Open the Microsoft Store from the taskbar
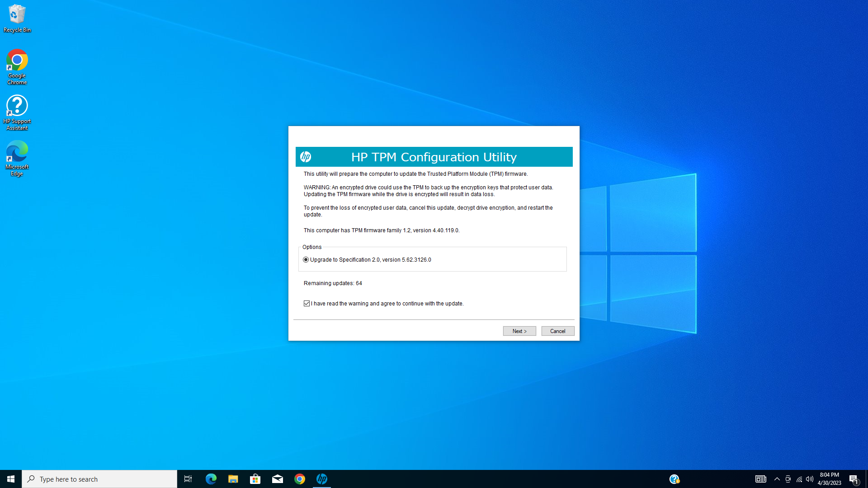 pos(255,479)
